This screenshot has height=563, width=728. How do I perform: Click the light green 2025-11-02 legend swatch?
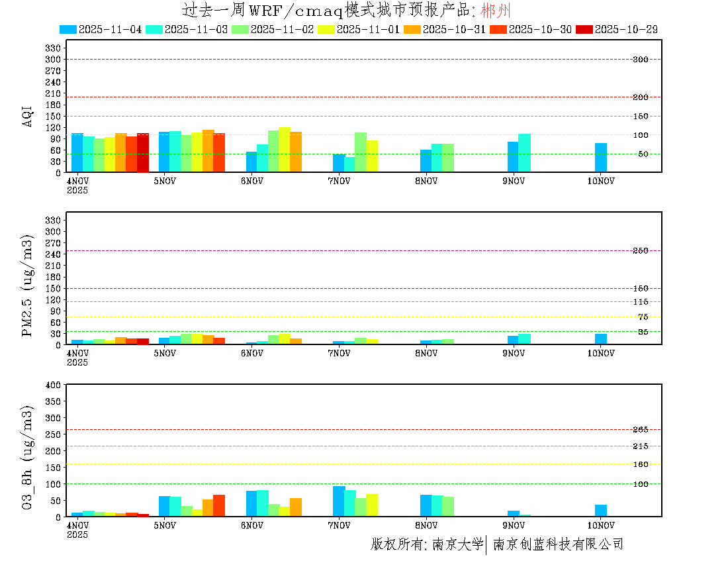pos(240,29)
